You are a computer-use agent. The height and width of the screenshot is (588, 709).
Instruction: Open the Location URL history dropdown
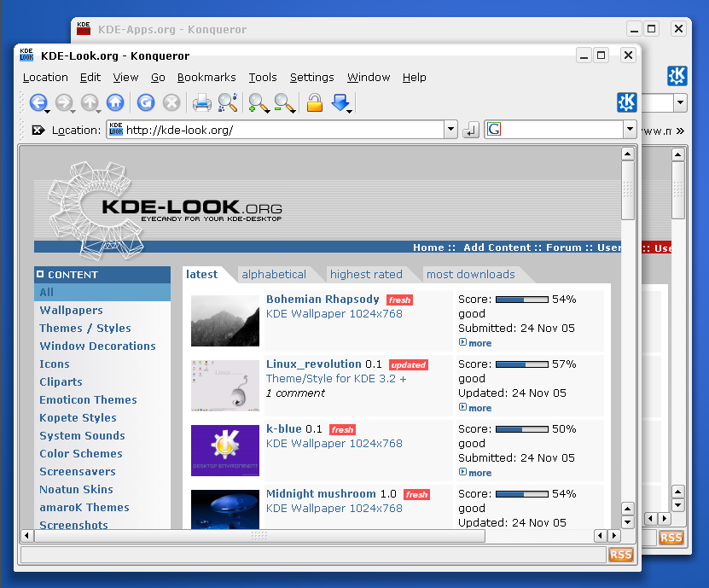450,130
